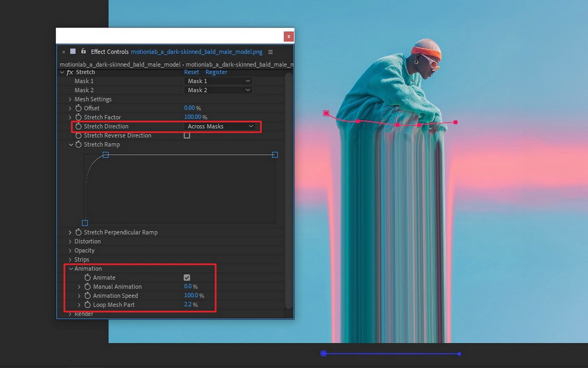Viewport: 588px width, 368px height.
Task: Reset the Stretch effect
Action: point(191,72)
